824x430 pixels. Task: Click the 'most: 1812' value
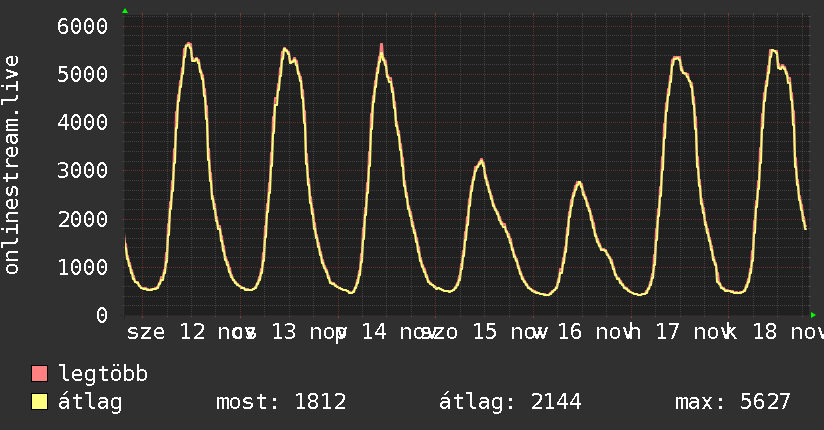(x=281, y=402)
